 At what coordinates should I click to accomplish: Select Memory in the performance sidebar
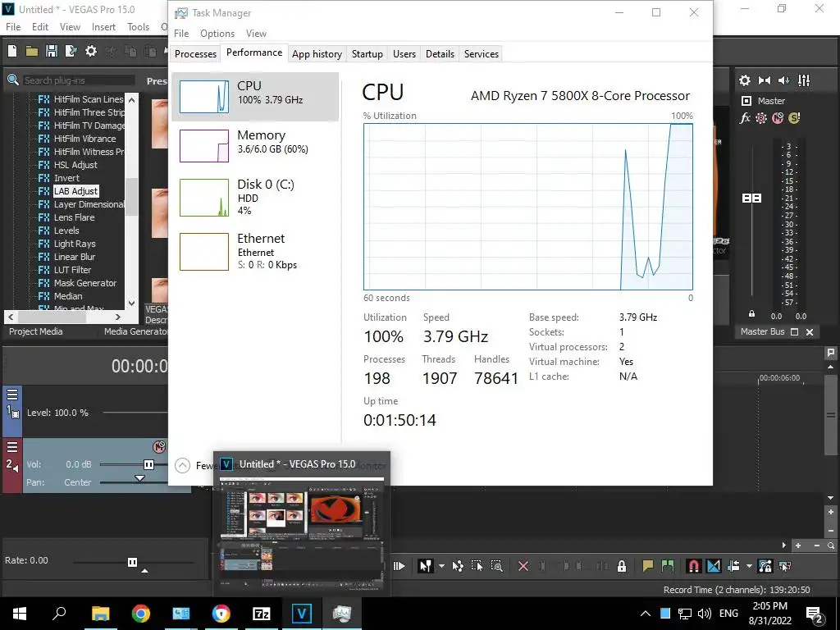(x=256, y=146)
